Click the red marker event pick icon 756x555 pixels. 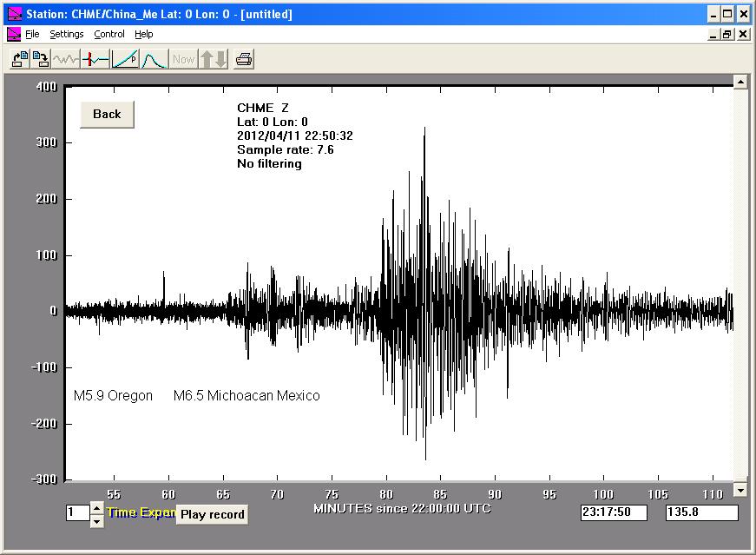click(x=95, y=59)
